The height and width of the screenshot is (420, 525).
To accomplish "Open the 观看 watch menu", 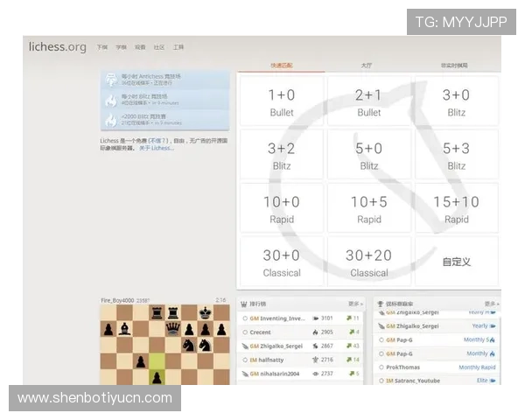I will (140, 47).
